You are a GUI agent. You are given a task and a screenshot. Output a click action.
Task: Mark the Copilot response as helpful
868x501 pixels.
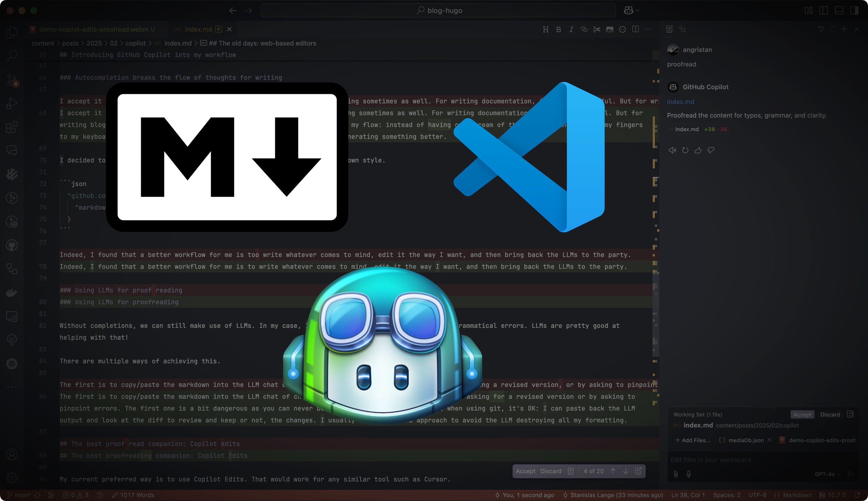tap(698, 150)
